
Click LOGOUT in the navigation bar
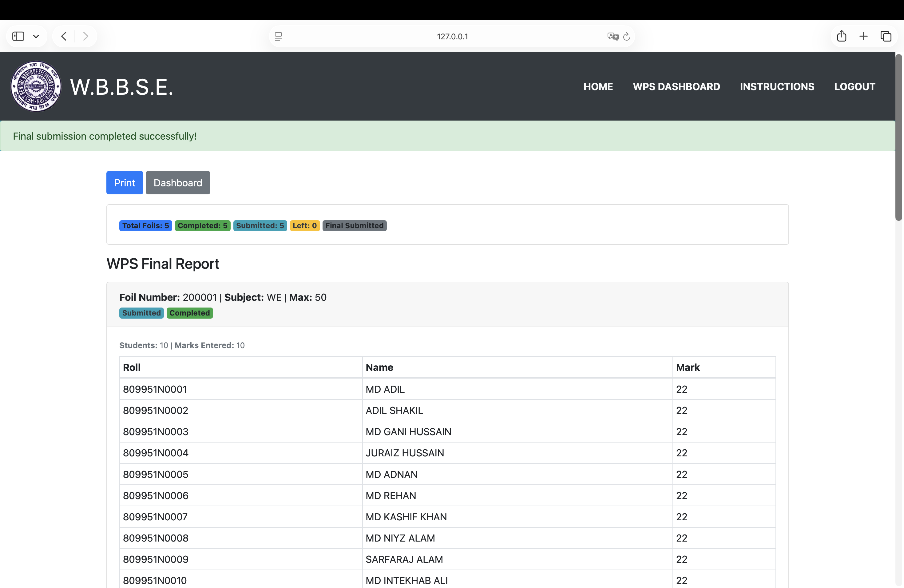[854, 86]
